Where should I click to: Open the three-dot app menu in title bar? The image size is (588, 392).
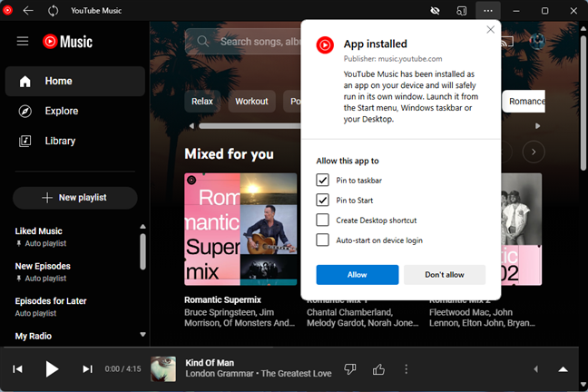coord(488,11)
